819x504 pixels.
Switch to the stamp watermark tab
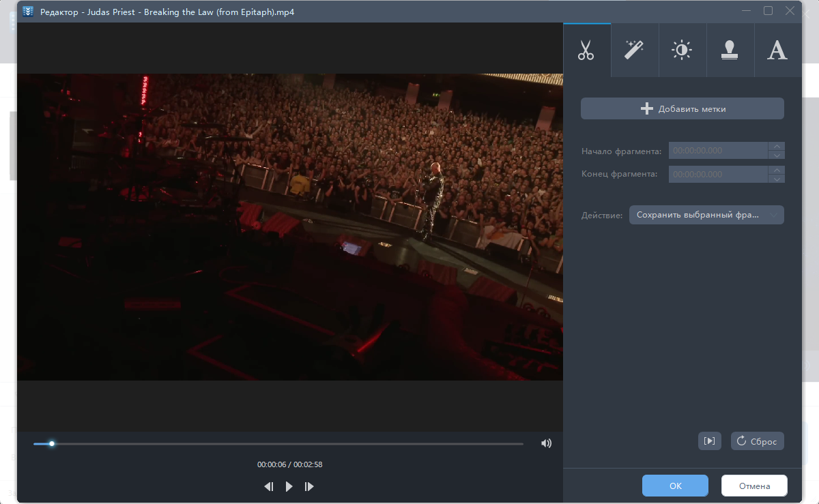[x=730, y=50]
